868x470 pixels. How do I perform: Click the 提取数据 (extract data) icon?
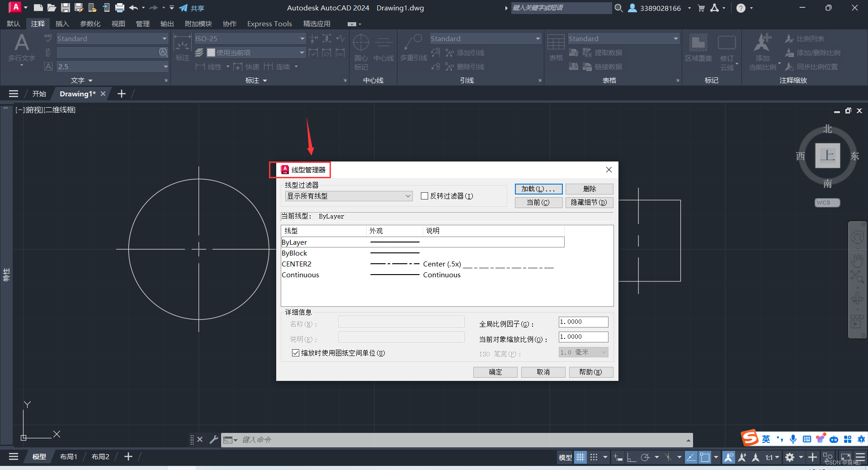point(586,52)
